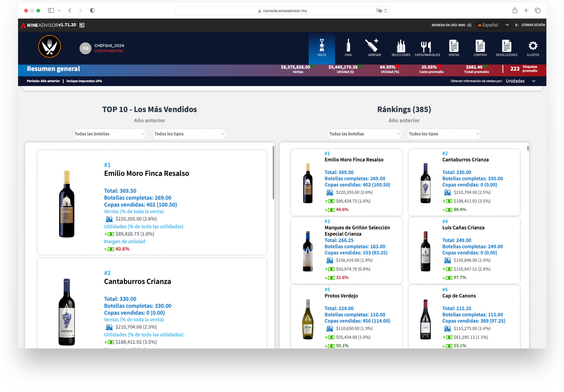Click the Safari privacy shield icon
The height and width of the screenshot is (392, 564).
[x=92, y=10]
